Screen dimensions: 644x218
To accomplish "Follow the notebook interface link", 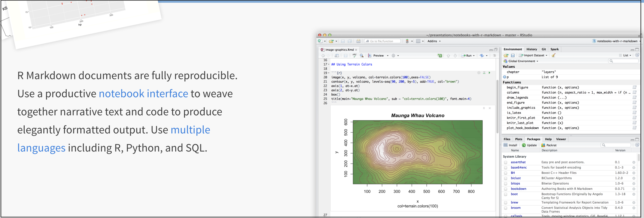I will (x=143, y=94).
